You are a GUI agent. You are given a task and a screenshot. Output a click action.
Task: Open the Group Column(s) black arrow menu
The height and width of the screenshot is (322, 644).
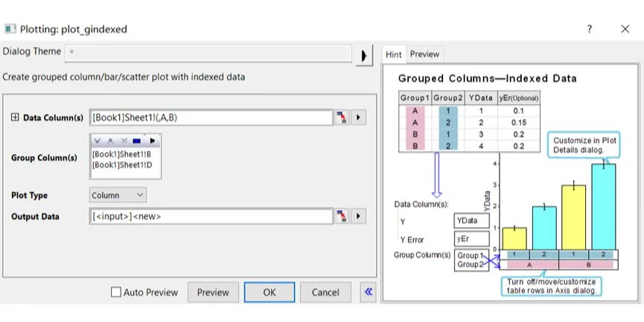(153, 141)
